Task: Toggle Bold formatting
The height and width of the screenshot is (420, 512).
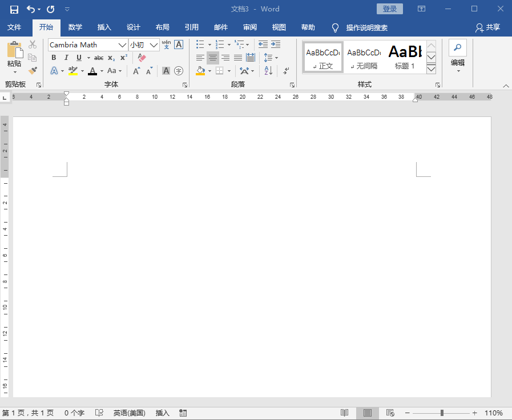Action: (54, 58)
